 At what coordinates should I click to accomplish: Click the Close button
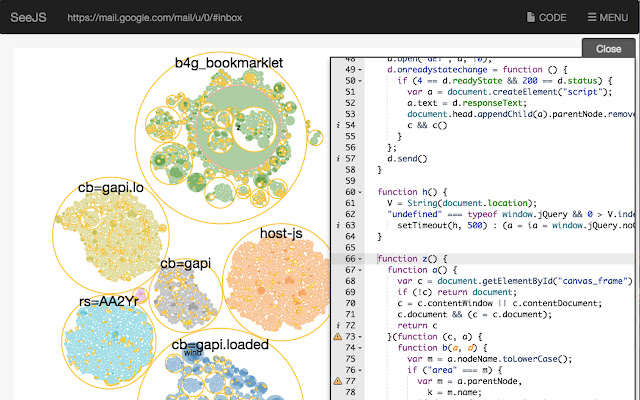(608, 49)
